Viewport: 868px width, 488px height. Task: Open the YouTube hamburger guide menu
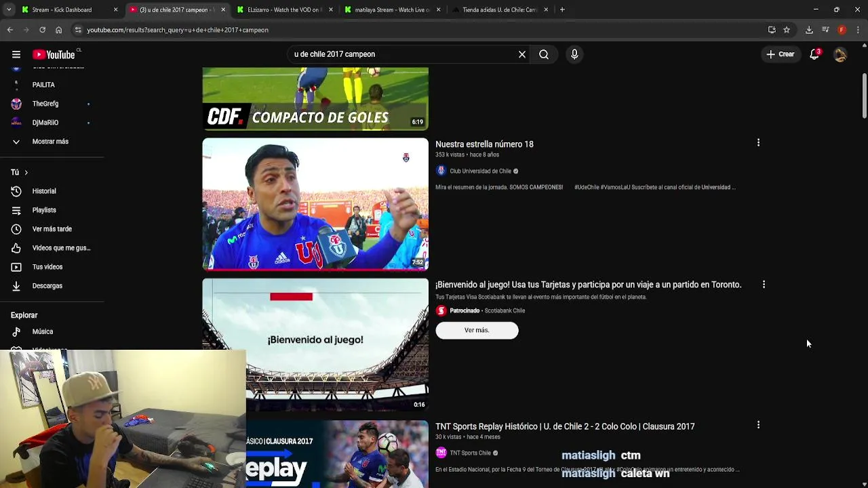point(16,54)
